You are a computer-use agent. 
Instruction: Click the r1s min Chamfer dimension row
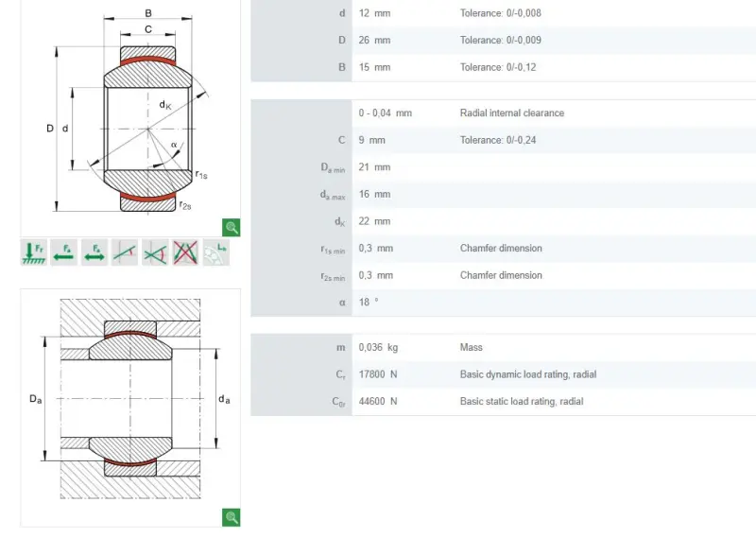504,248
